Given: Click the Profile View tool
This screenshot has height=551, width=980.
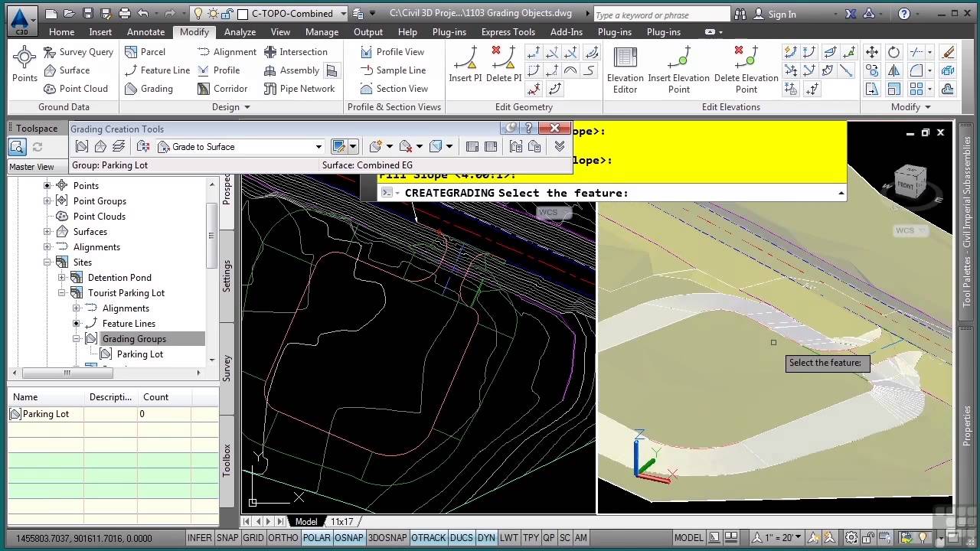Looking at the screenshot, I should point(392,52).
